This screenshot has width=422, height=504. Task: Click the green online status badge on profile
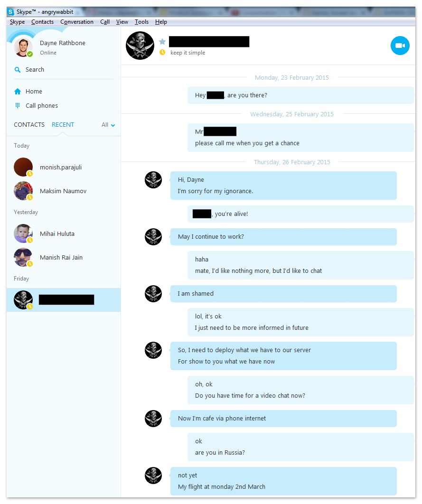click(30, 54)
